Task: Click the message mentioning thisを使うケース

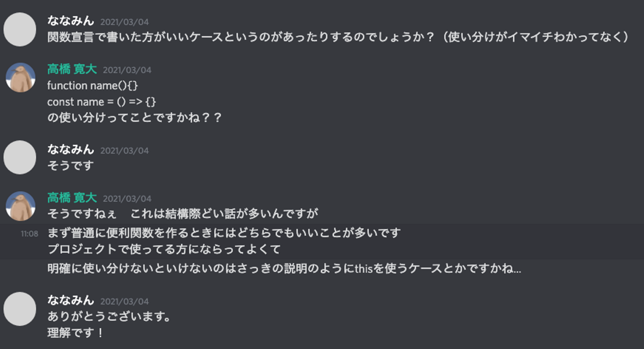Action: click(x=284, y=269)
